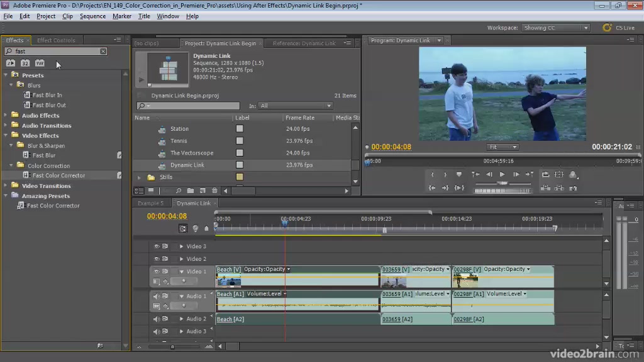Select Fast Blur Out preset
This screenshot has height=362, width=644.
pos(49,105)
